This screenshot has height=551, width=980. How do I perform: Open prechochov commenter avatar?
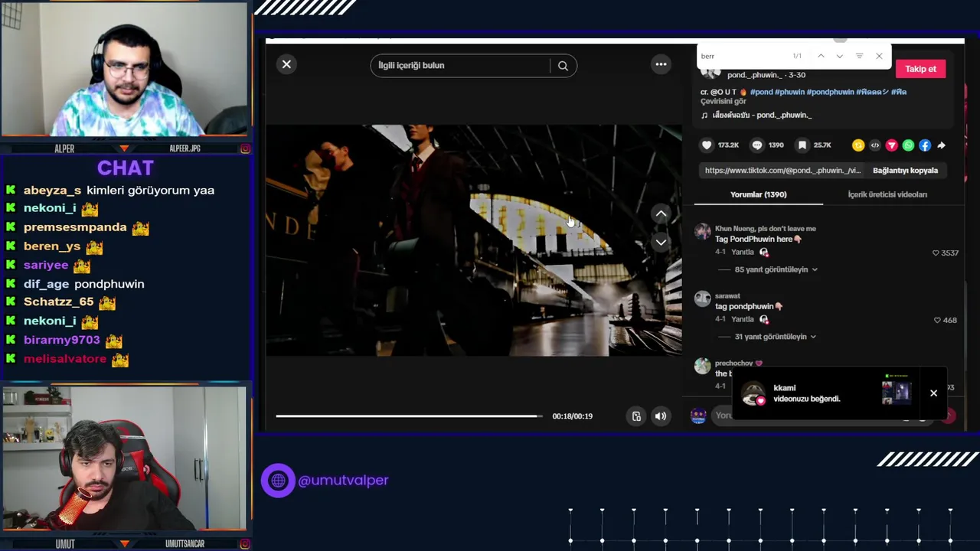pyautogui.click(x=702, y=366)
